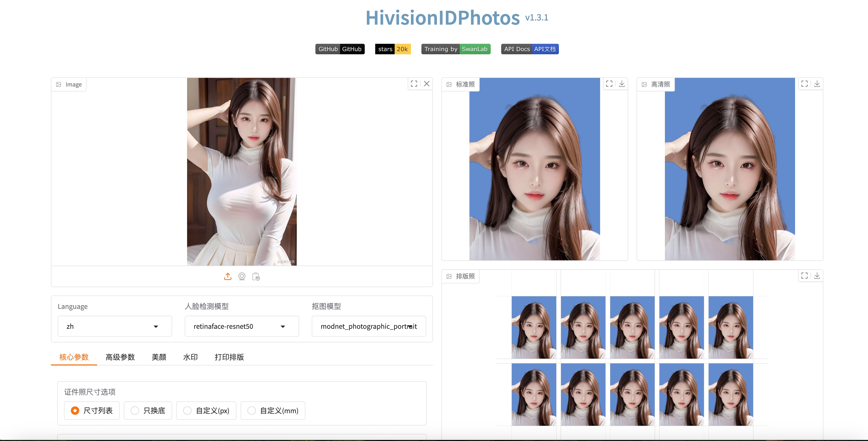Expand 高清照 image to fullscreen
The width and height of the screenshot is (868, 441).
tap(804, 84)
